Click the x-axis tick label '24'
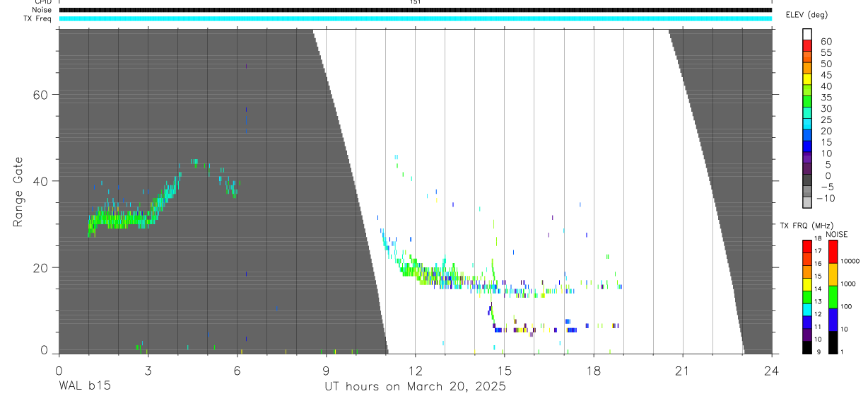Image resolution: width=868 pixels, height=401 pixels. click(x=772, y=370)
